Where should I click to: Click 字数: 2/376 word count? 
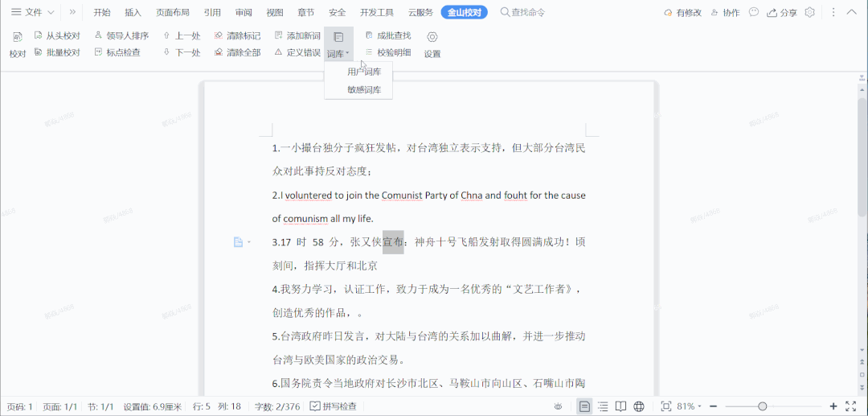[277, 406]
